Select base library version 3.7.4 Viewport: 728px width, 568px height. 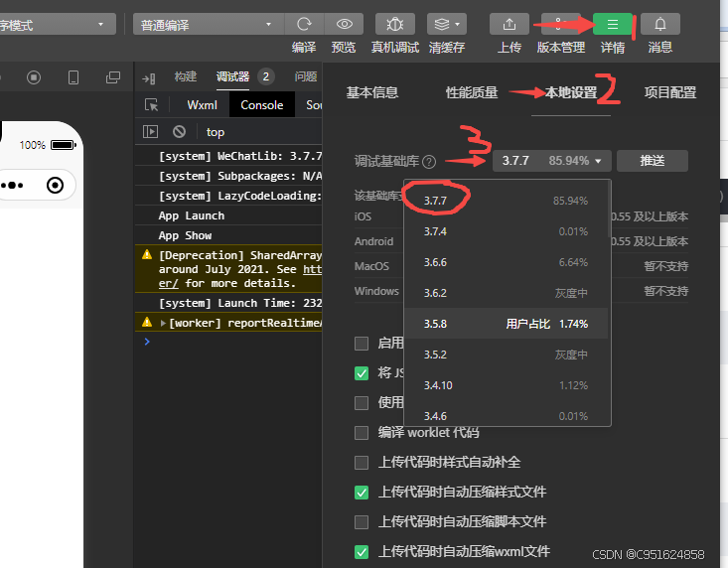tap(507, 231)
